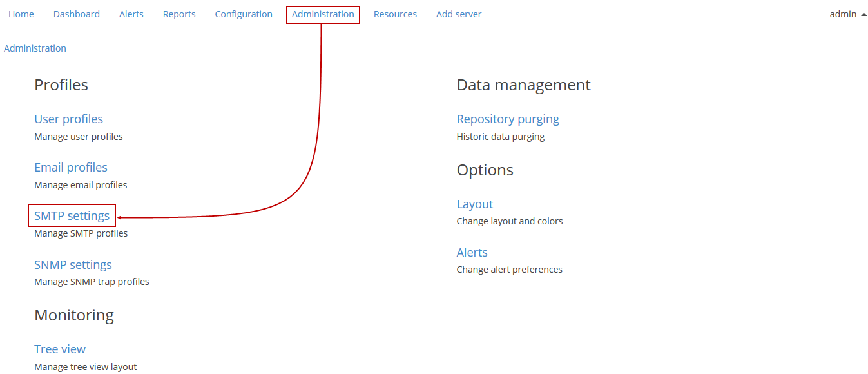868x374 pixels.
Task: Open Repository purging link
Action: (508, 119)
